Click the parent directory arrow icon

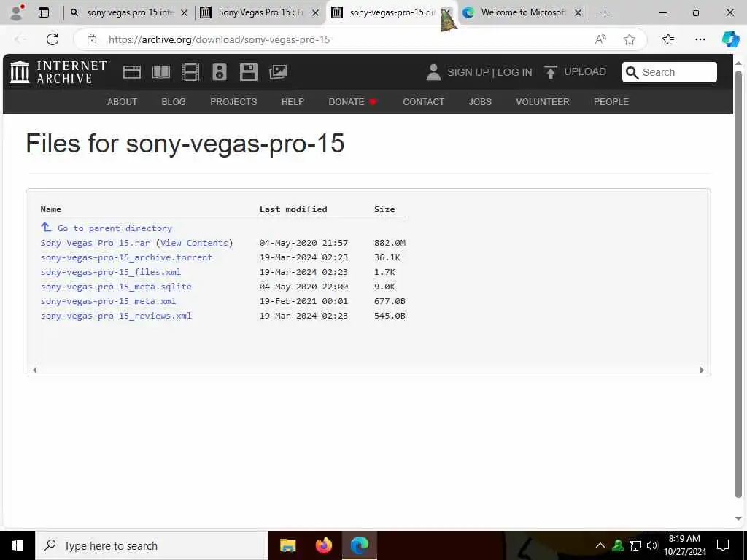[46, 227]
